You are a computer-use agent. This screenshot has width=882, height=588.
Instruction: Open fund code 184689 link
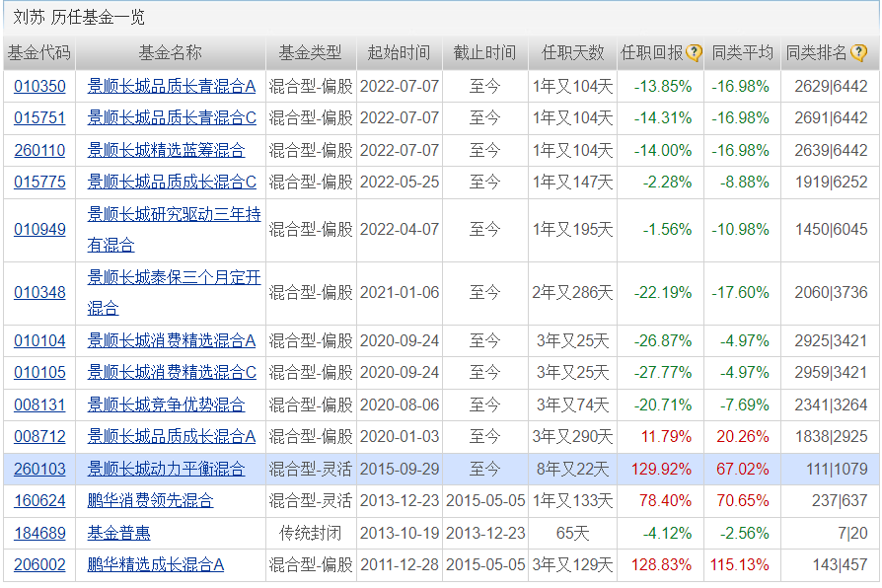[39, 533]
